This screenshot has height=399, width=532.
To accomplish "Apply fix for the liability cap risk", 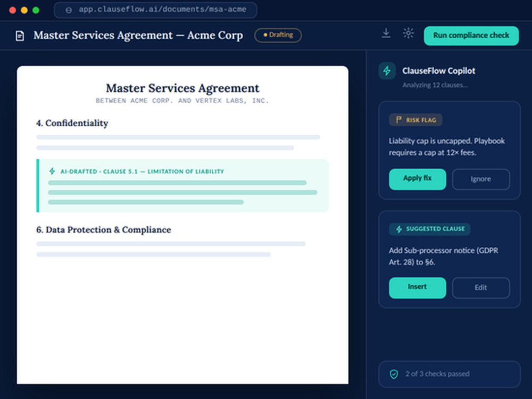I will point(417,179).
